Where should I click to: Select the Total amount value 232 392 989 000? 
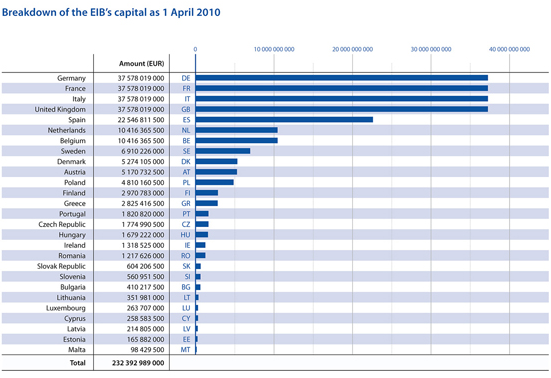[x=138, y=363]
